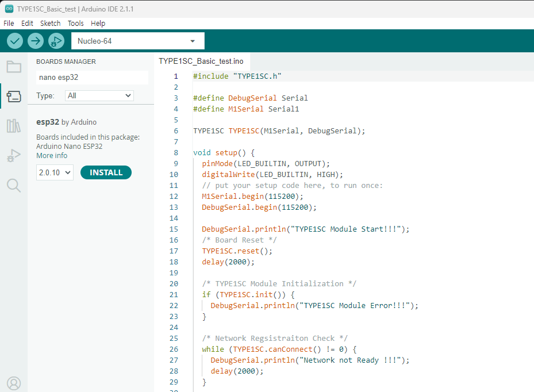Click the user account profile icon
Image resolution: width=534 pixels, height=392 pixels.
[x=14, y=383]
